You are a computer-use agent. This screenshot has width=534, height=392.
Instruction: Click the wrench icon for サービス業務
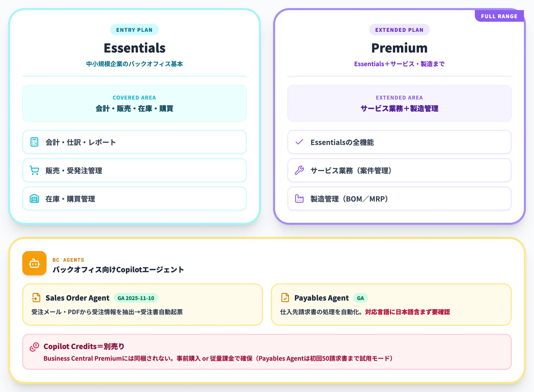(x=299, y=170)
